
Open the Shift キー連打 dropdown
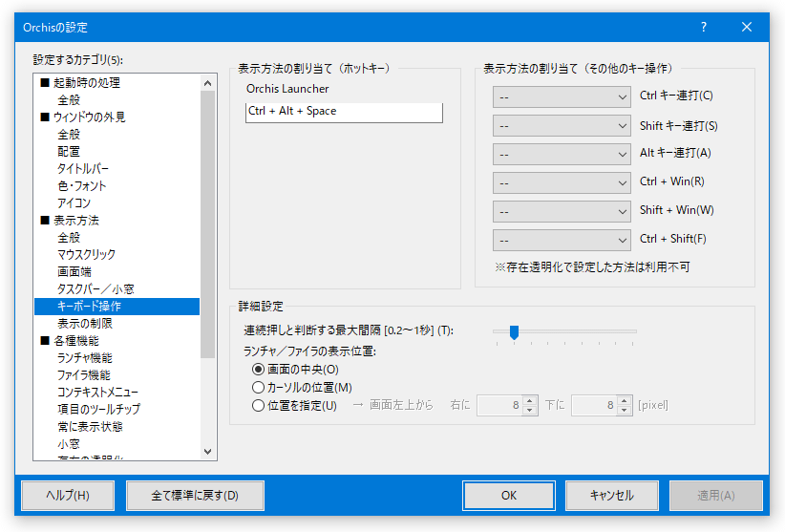pos(562,126)
